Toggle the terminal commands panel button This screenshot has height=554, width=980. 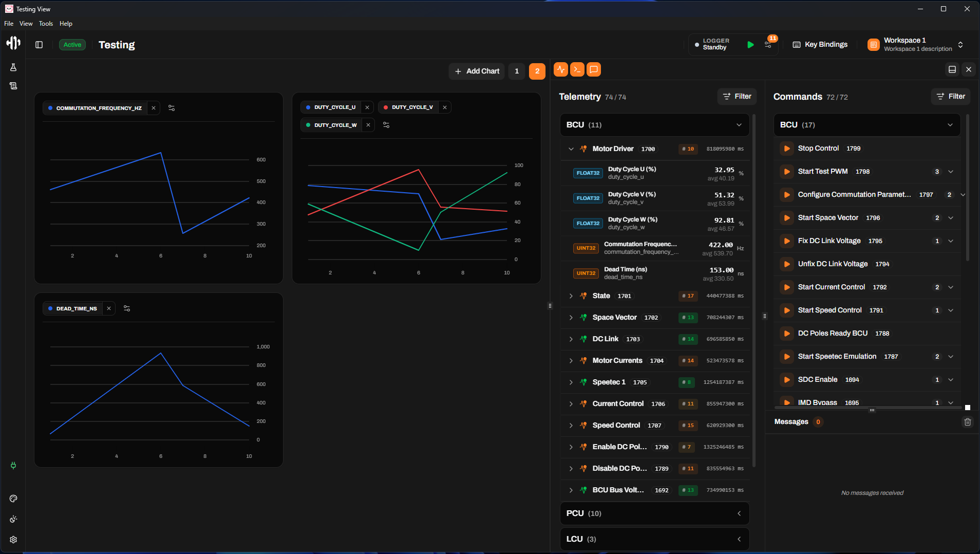(577, 69)
